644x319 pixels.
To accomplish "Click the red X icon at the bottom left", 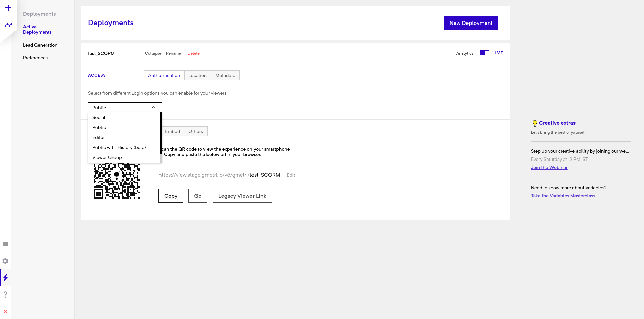I will tap(5, 311).
